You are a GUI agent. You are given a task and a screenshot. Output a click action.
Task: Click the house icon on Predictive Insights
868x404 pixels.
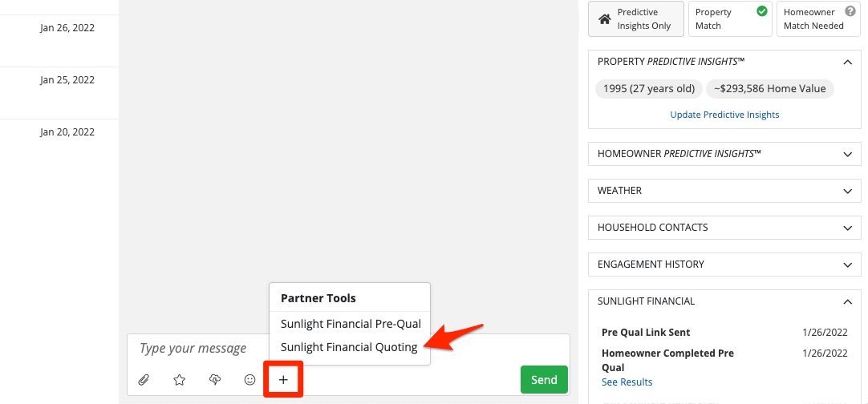605,19
